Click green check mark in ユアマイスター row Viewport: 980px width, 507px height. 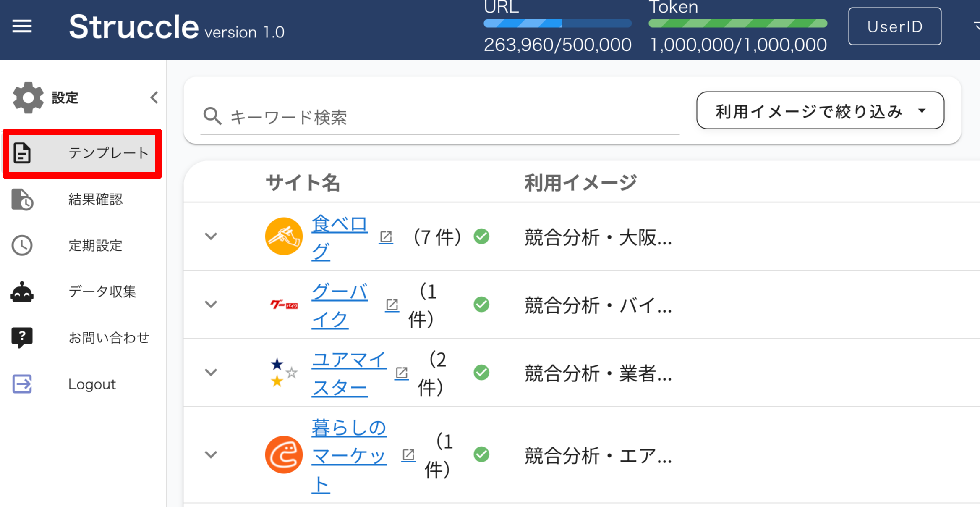pos(481,373)
